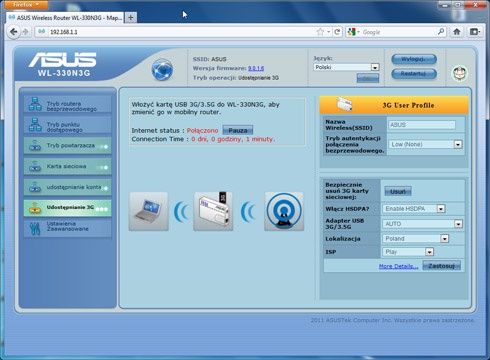Click the 3G antenna signal icon
This screenshot has width=490, height=360.
coord(284,211)
